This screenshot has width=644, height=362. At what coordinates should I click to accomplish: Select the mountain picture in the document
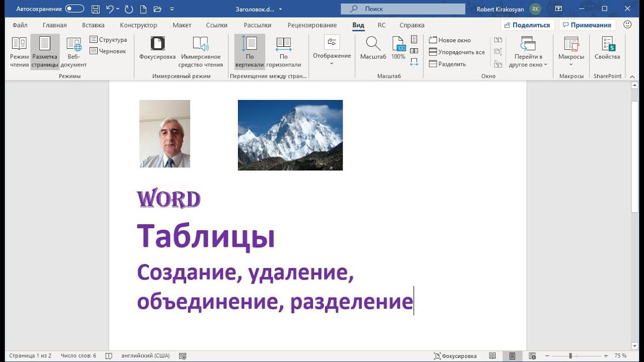[x=290, y=135]
